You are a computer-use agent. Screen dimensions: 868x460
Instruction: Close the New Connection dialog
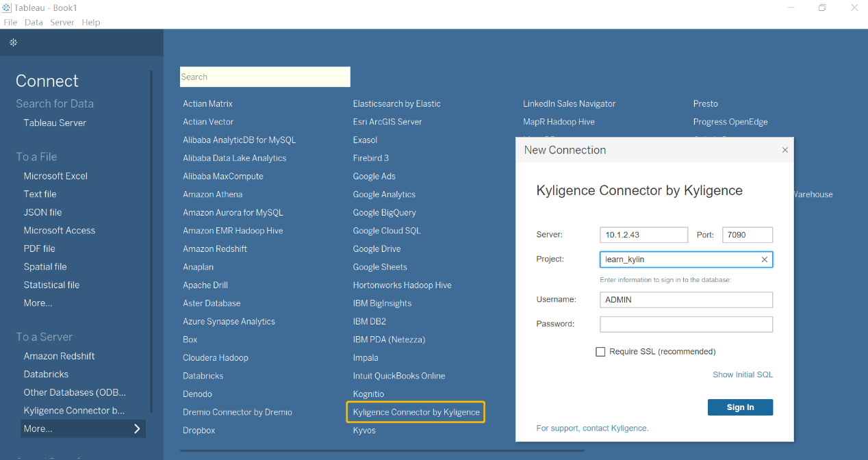(x=785, y=150)
